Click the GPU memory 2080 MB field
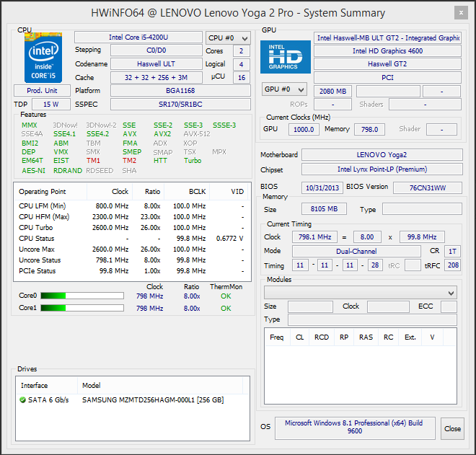Viewport: 476px width, 455px height. (332, 91)
